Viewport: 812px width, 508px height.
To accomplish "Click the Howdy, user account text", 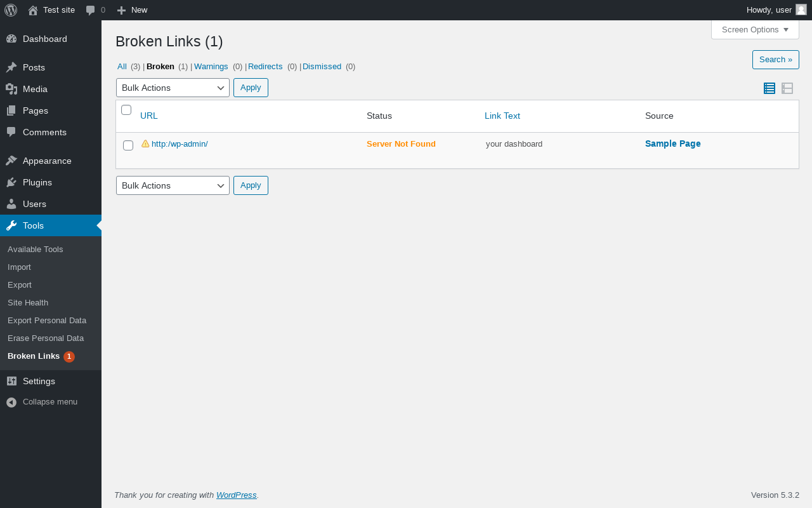I will [x=769, y=10].
